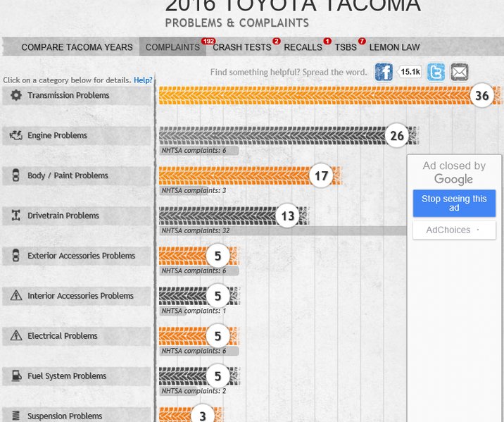504x422 pixels.
Task: Click the warning triangle beside Electrical Problems
Action: click(15, 335)
